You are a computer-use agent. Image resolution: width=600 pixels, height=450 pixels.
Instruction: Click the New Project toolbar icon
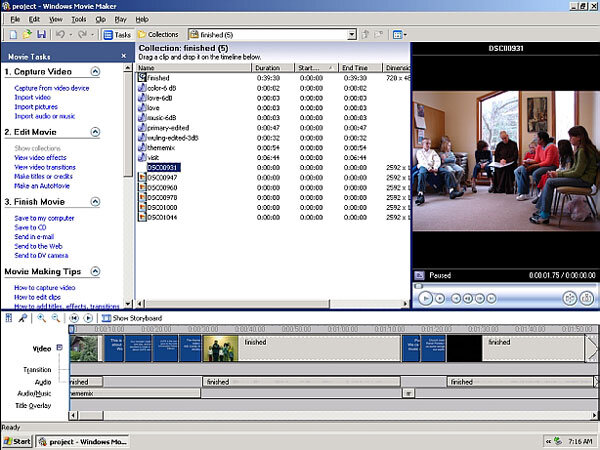(x=13, y=35)
